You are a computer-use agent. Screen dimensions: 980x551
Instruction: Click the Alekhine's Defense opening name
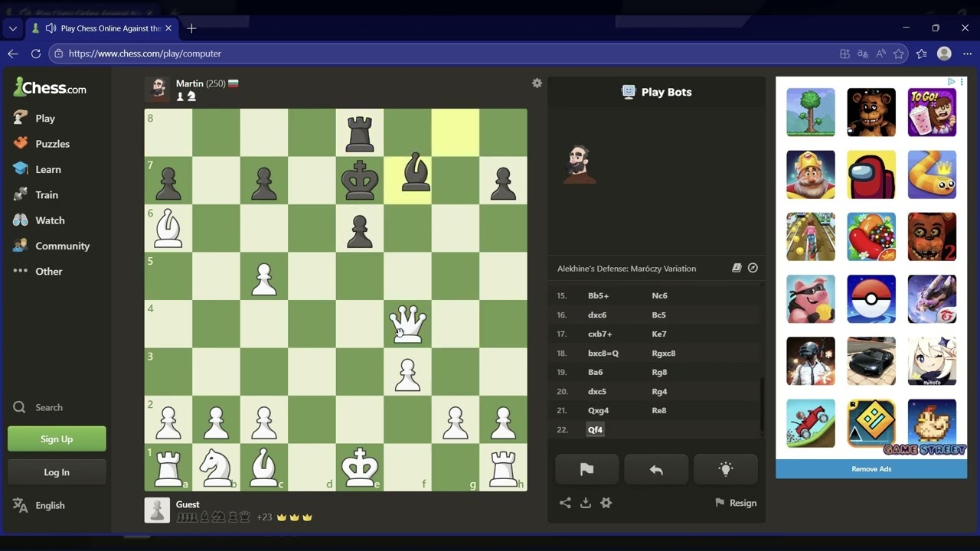coord(626,269)
